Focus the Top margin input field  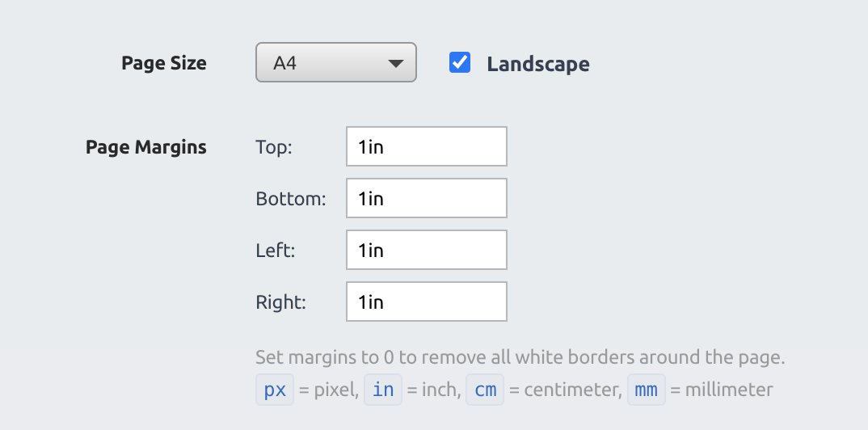[426, 146]
